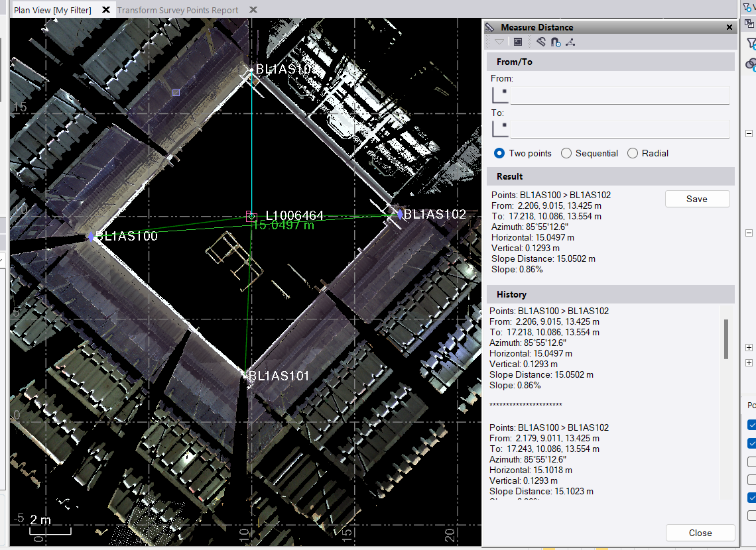Select the Radial measurement mode
The width and height of the screenshot is (756, 550).
tap(633, 153)
